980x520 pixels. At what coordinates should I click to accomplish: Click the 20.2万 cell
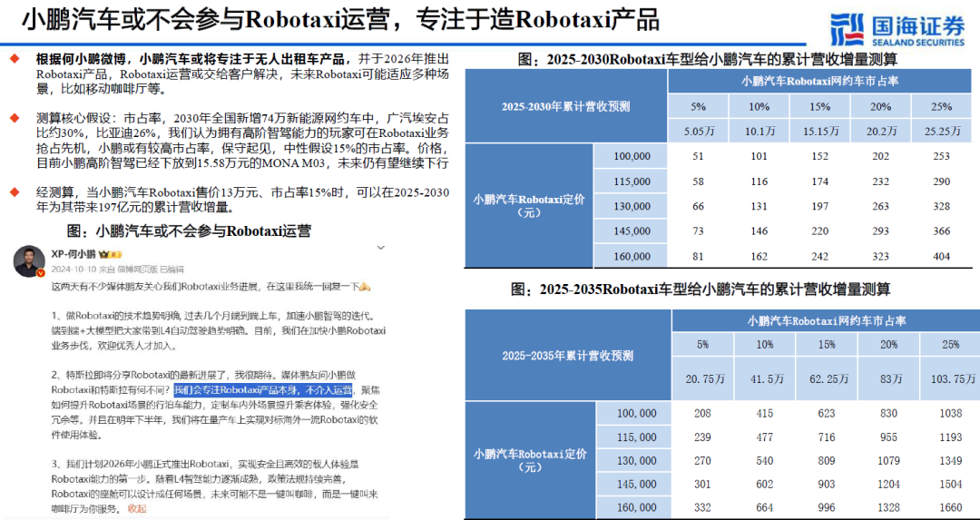coord(880,132)
